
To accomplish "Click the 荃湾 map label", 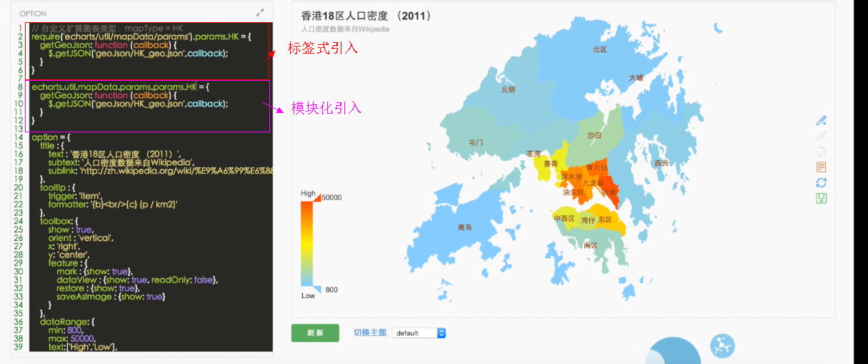I will (534, 154).
